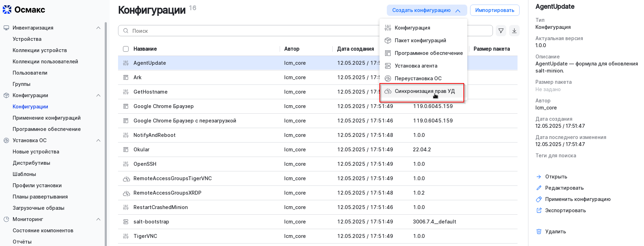This screenshot has width=644, height=246.
Task: Choose Синхронизация прав УД menu item
Action: (424, 91)
